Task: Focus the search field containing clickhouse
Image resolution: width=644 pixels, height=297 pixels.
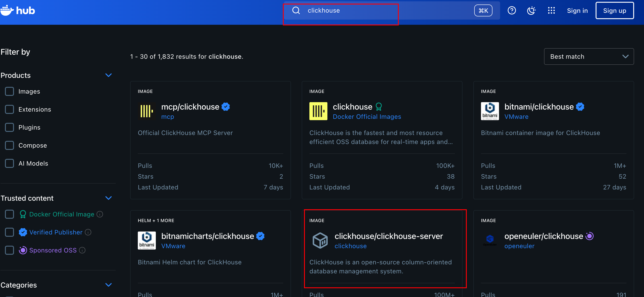Action: coord(392,11)
